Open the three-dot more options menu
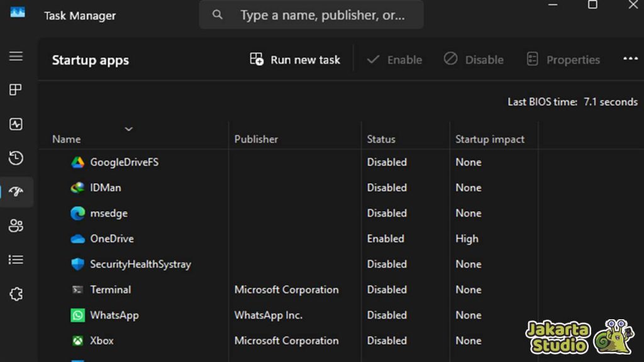This screenshot has height=362, width=644. (630, 59)
